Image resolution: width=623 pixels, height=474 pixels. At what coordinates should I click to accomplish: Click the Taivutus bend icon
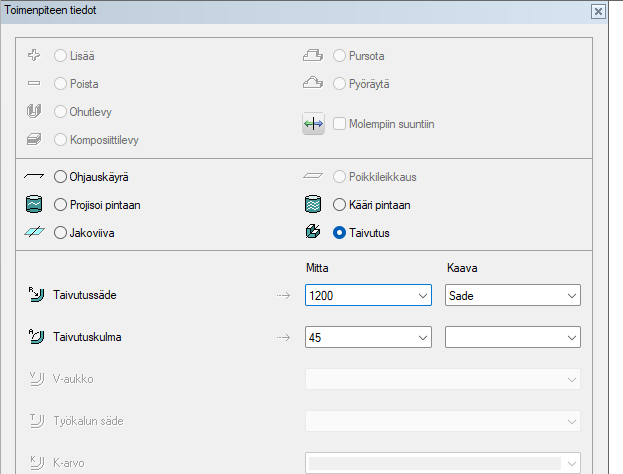coord(313,233)
